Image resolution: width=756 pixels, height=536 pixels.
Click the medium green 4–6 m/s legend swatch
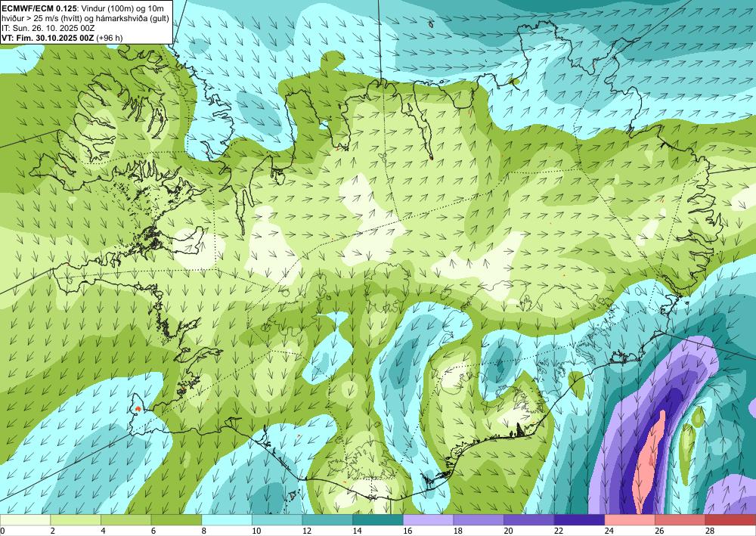(x=125, y=520)
